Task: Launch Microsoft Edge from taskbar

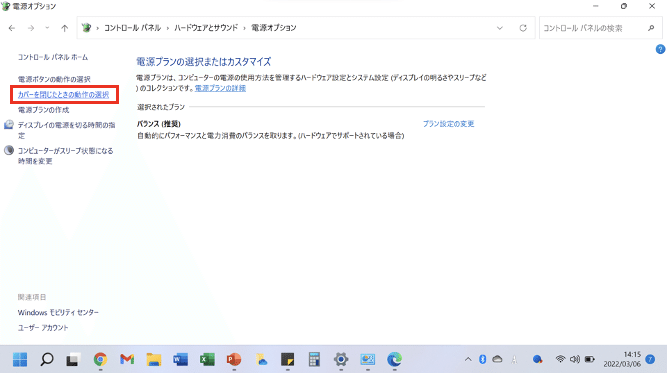Action: point(394,359)
